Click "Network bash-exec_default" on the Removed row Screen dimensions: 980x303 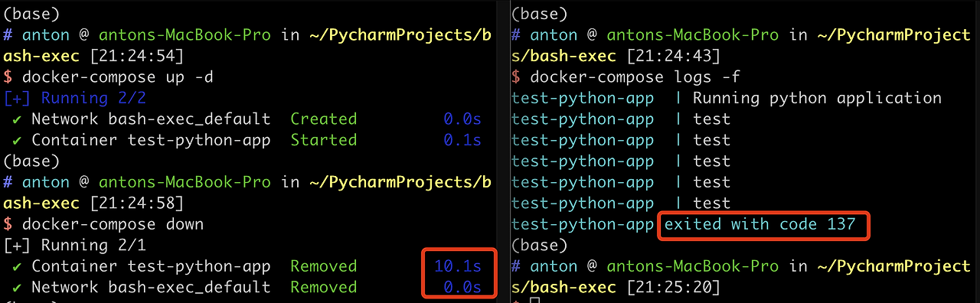(x=151, y=288)
